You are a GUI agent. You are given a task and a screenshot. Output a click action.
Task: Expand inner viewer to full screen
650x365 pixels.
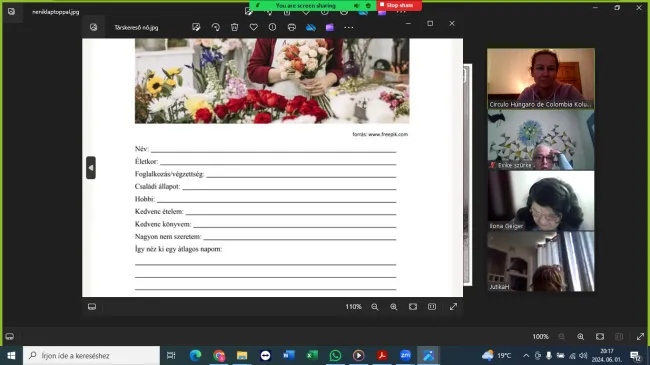(x=453, y=307)
